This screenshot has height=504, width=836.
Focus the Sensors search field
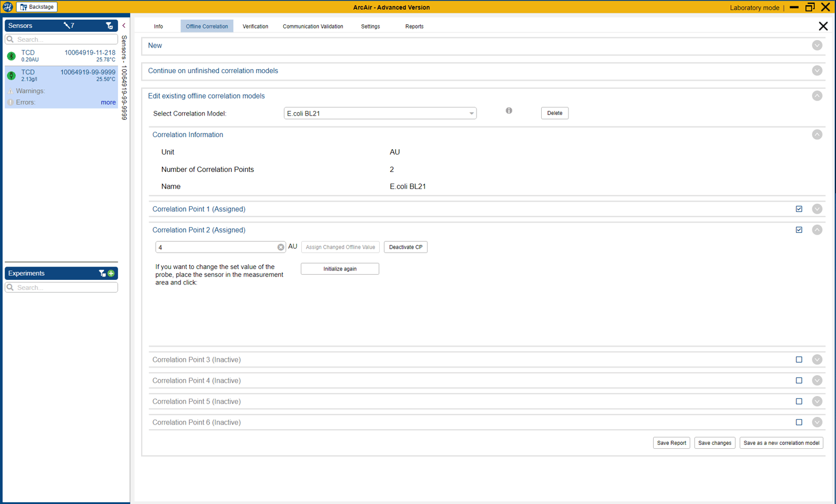[62, 39]
